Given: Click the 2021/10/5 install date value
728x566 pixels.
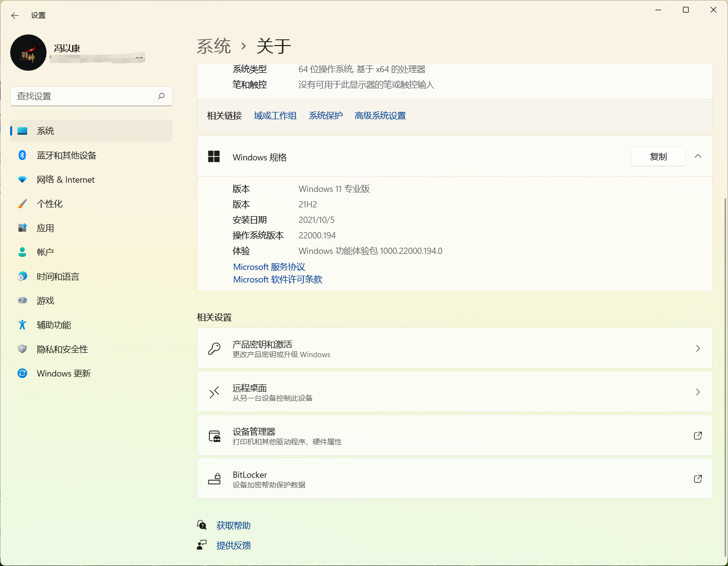Looking at the screenshot, I should [x=317, y=220].
